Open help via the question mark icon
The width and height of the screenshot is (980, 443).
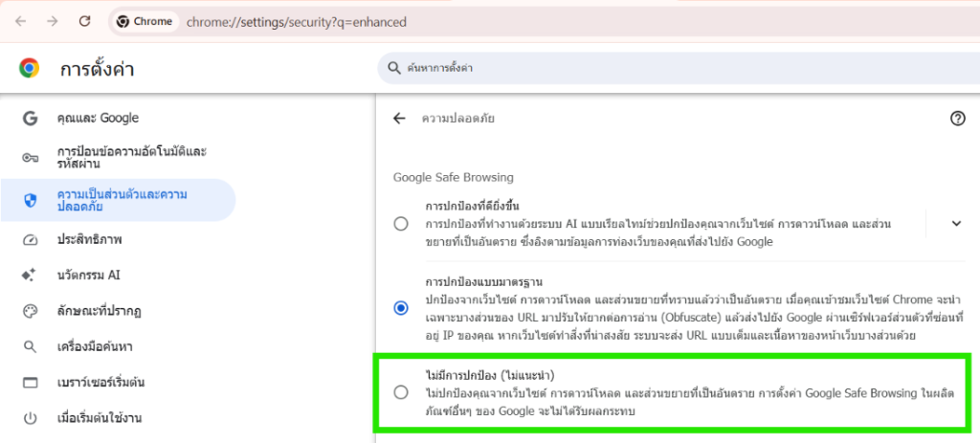point(957,118)
